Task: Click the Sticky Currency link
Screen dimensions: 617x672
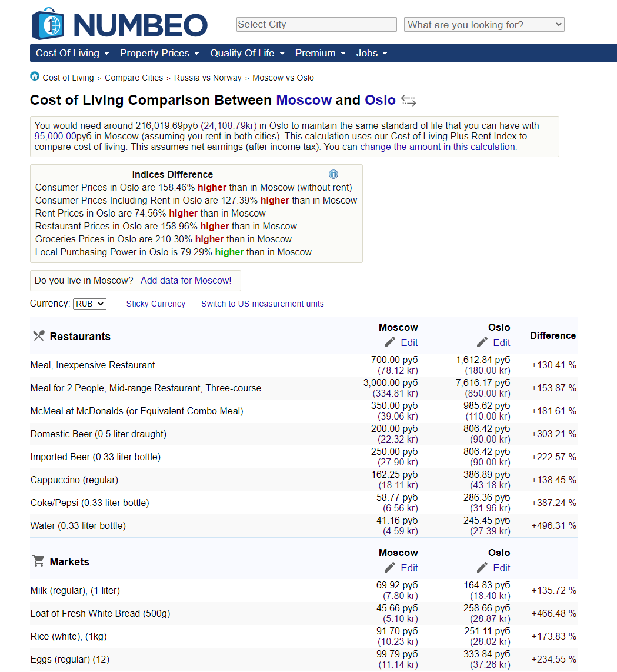Action: click(x=155, y=304)
